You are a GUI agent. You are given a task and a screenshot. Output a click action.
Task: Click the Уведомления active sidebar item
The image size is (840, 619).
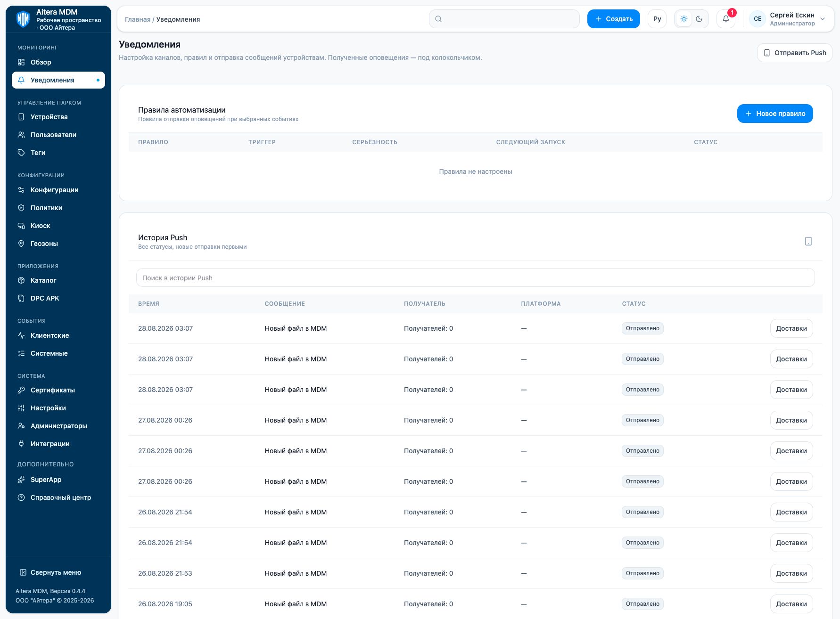58,80
